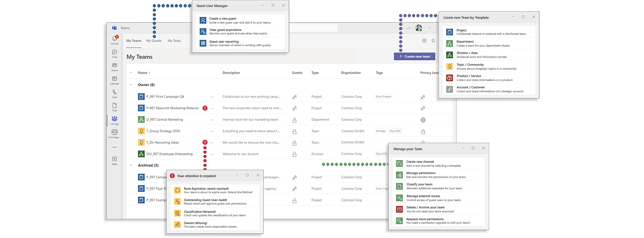
Task: Collapse the Owner (6) group
Action: click(131, 85)
